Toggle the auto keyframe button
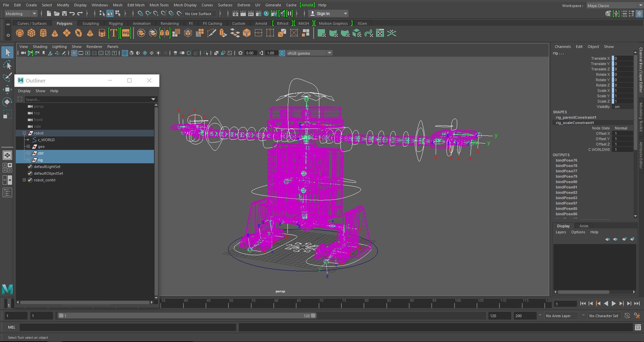This screenshot has width=644, height=342. pos(627,316)
